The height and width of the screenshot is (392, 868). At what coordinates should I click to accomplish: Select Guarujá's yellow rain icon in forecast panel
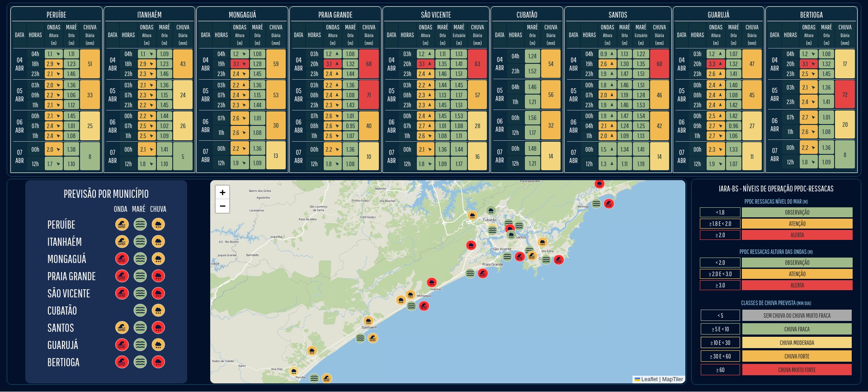[158, 345]
